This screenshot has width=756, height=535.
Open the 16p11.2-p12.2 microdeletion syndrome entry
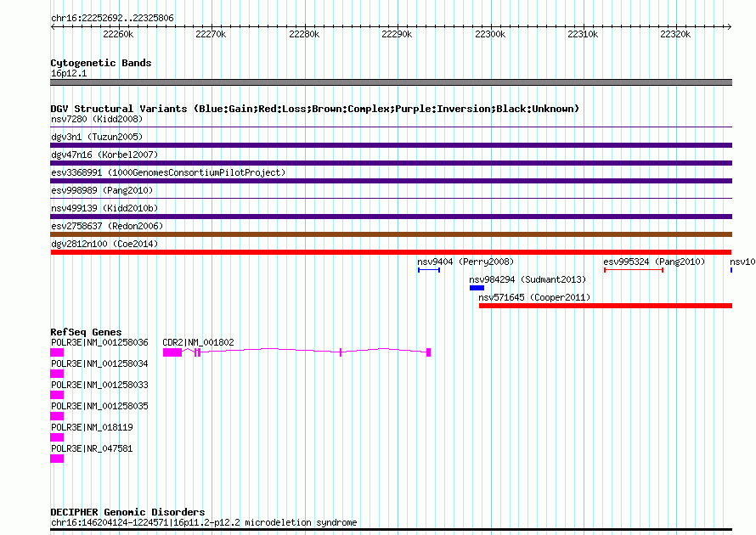[204, 522]
